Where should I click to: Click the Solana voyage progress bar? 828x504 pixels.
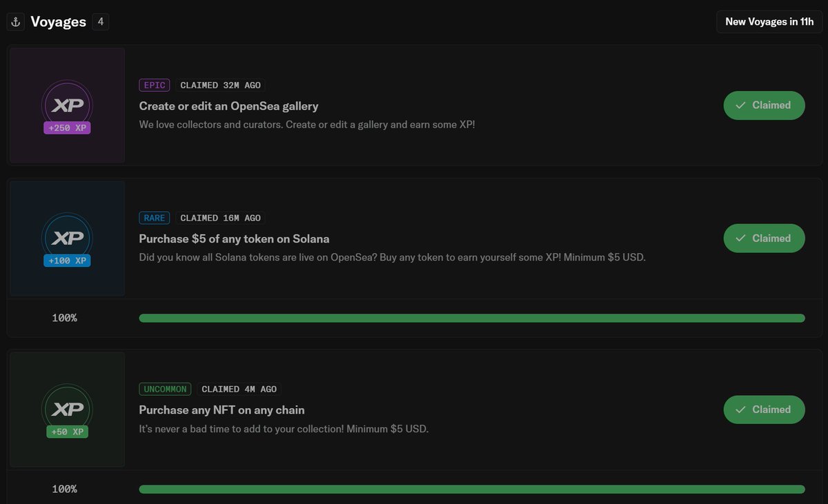[x=472, y=319]
